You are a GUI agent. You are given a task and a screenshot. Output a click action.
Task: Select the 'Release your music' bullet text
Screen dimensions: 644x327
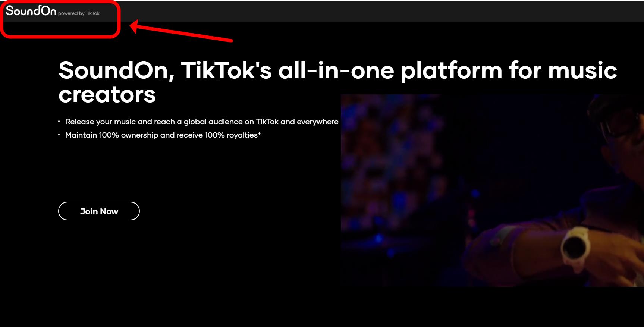tap(202, 122)
